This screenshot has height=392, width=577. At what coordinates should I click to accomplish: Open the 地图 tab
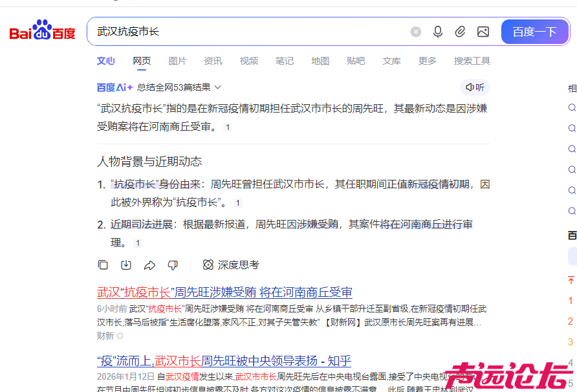[320, 61]
